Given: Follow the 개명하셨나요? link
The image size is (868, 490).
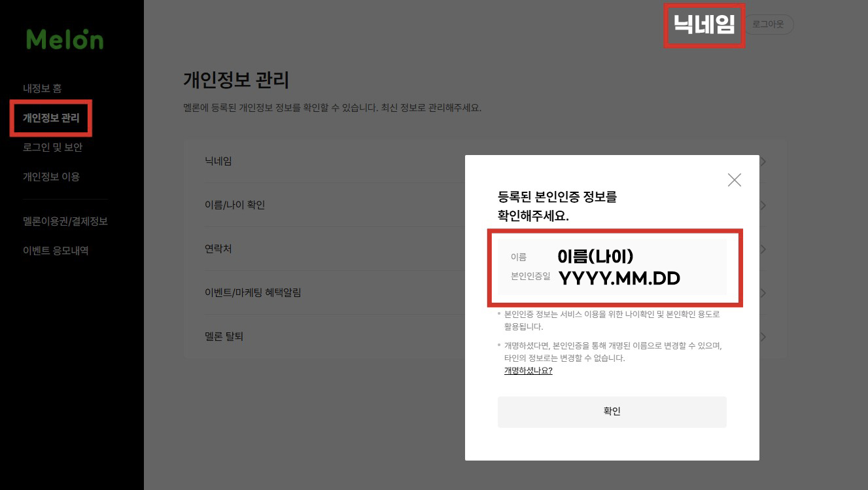Looking at the screenshot, I should tap(528, 371).
